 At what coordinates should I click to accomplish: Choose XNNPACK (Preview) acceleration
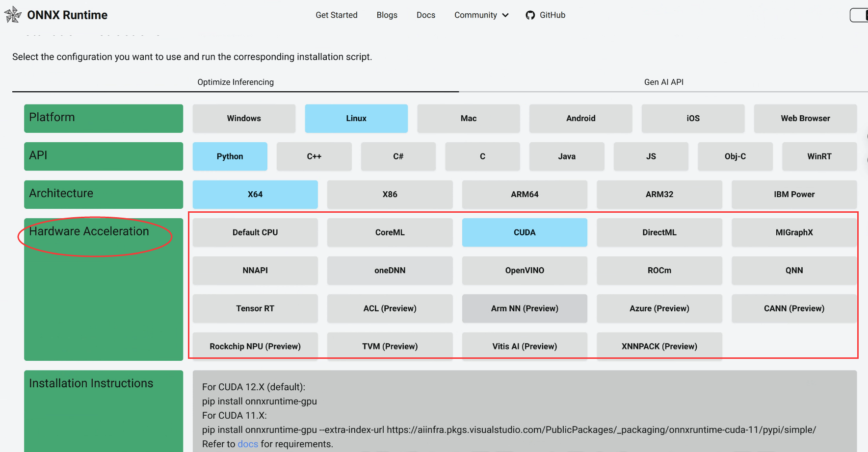[659, 346]
